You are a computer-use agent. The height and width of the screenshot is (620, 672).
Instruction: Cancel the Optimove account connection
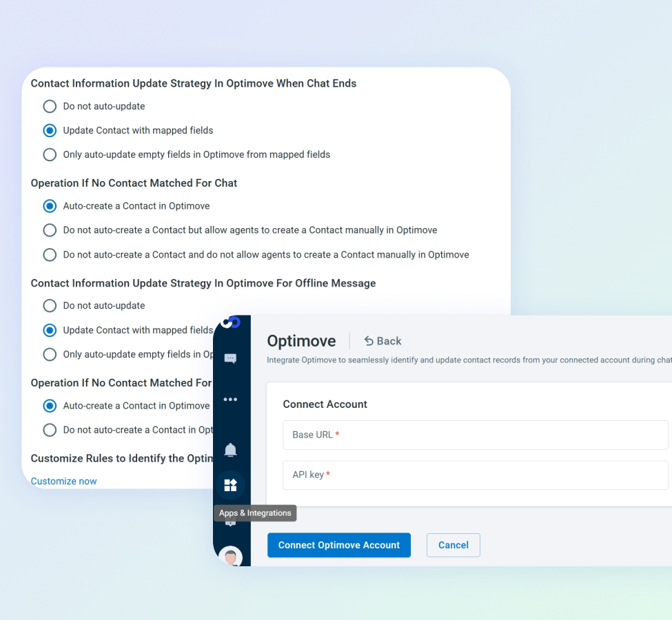click(x=454, y=545)
